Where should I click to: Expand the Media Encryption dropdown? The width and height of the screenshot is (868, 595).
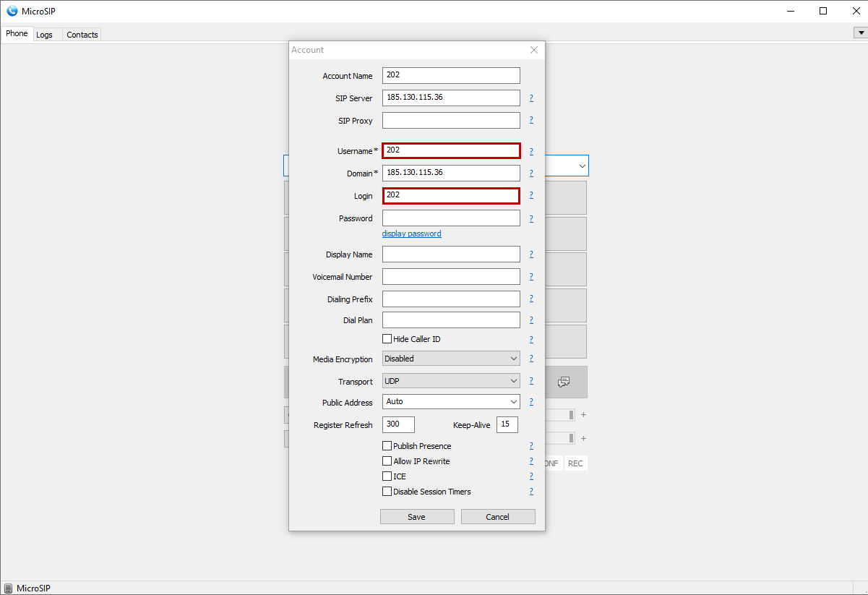[x=451, y=359]
